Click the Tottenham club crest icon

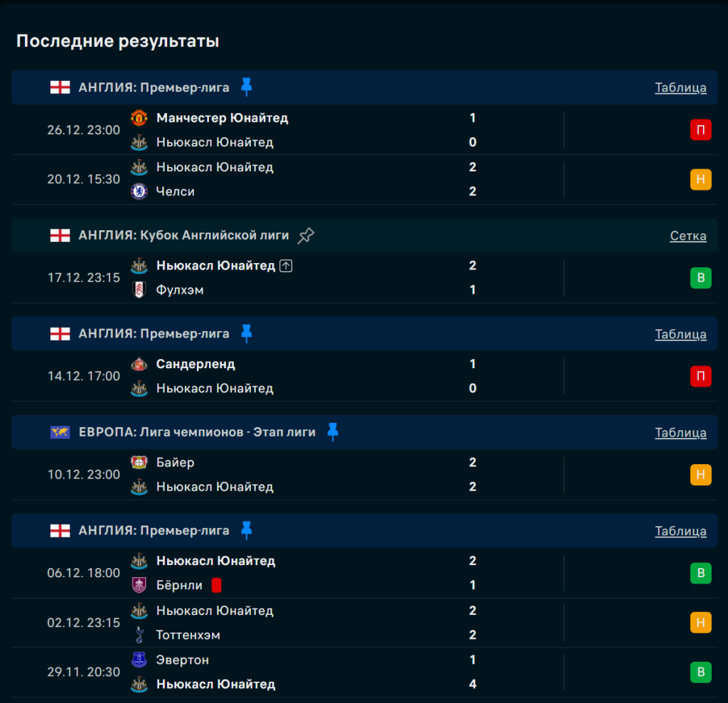tap(139, 635)
